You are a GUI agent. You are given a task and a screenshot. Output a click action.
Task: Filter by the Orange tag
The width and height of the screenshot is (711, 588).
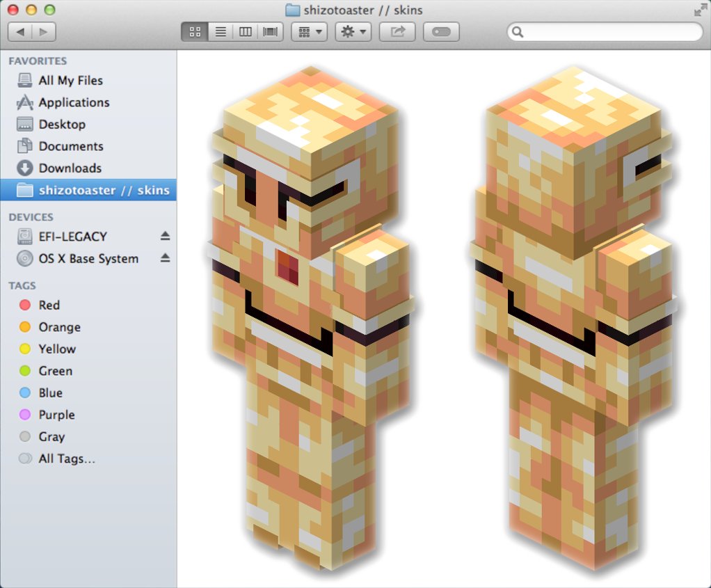[88, 326]
